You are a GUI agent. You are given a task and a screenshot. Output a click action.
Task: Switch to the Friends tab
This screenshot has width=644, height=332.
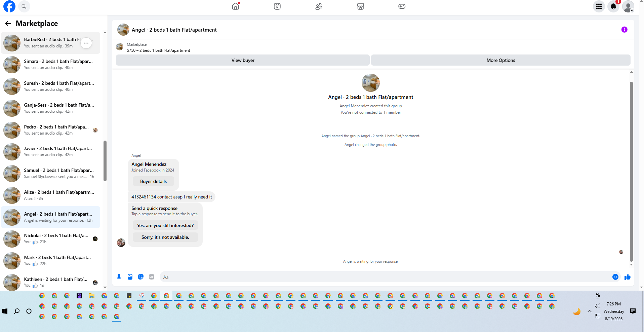319,6
